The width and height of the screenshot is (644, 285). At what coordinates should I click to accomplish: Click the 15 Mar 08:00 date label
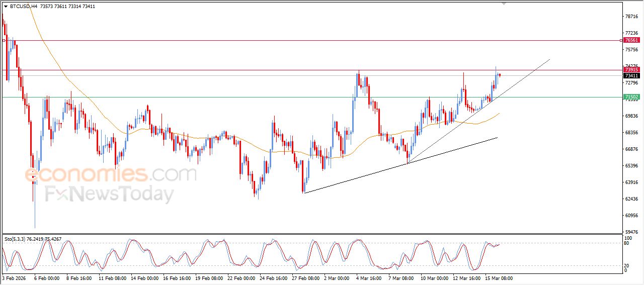(499, 278)
